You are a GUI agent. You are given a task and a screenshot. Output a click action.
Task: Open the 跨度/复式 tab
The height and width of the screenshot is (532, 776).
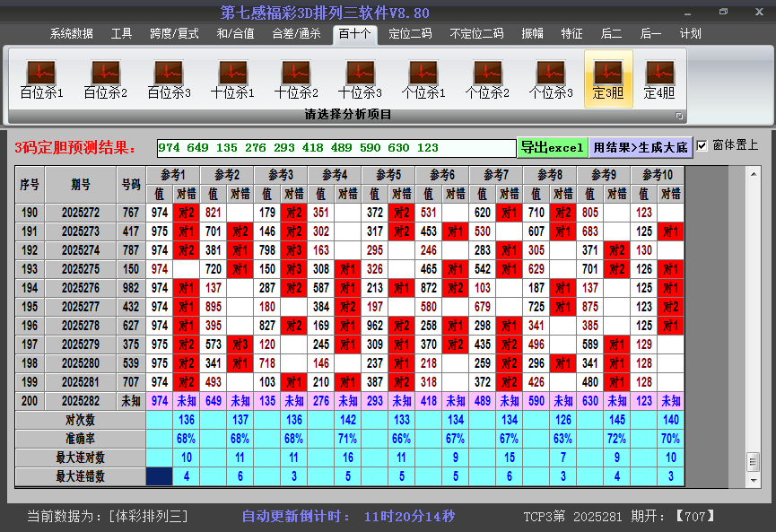(x=174, y=34)
